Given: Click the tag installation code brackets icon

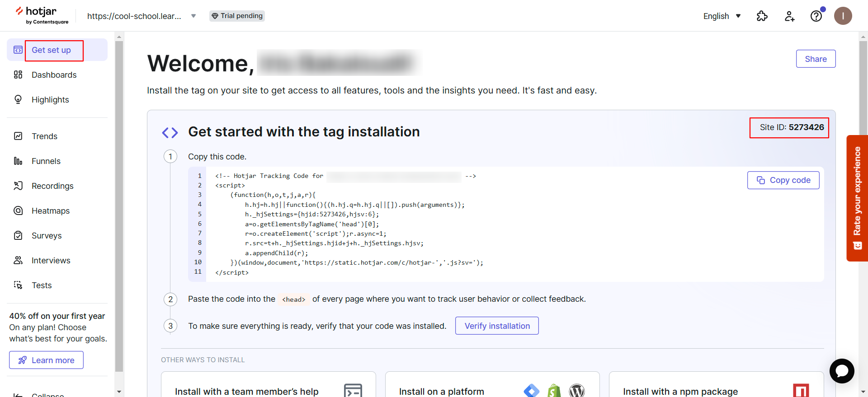Looking at the screenshot, I should (170, 132).
